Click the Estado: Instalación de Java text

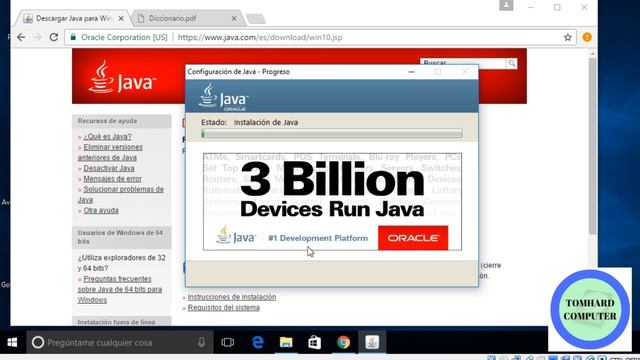tap(249, 122)
